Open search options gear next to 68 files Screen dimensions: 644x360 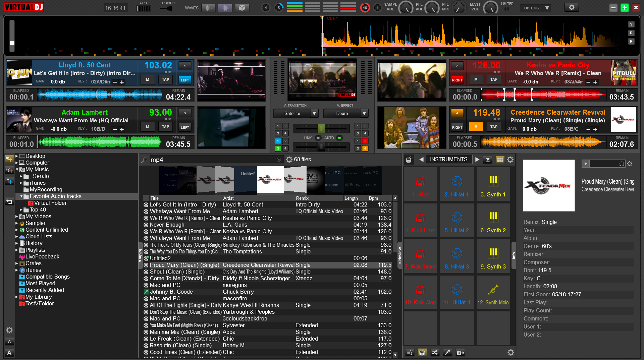click(289, 160)
